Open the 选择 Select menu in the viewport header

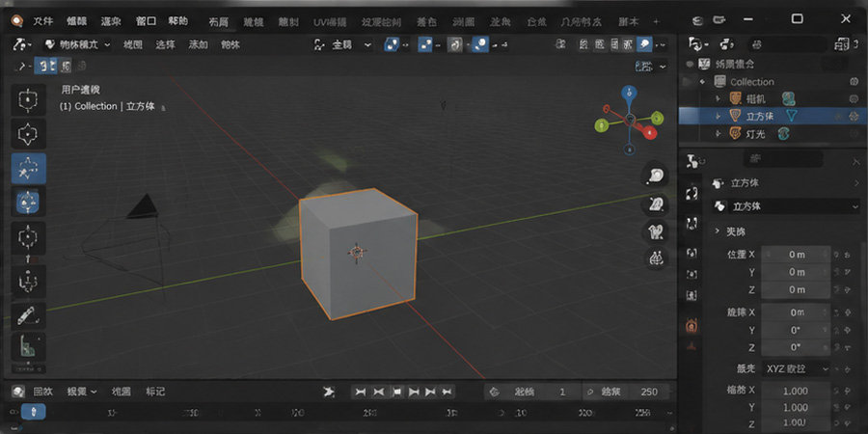click(165, 44)
